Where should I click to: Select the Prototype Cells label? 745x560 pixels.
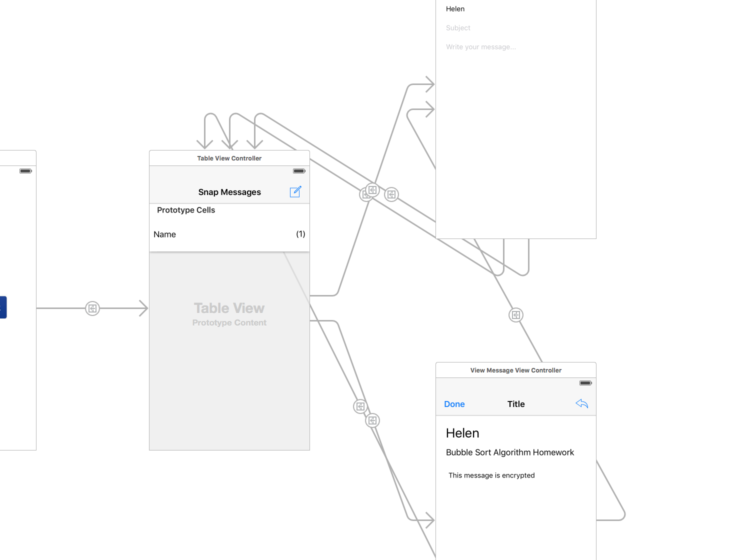[186, 210]
